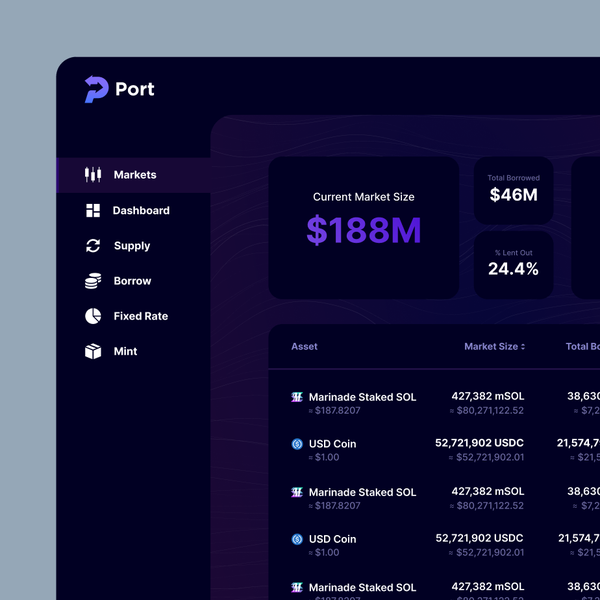Image resolution: width=600 pixels, height=600 pixels.
Task: Click the third Marinade Staked SOL token icon
Action: 297,587
